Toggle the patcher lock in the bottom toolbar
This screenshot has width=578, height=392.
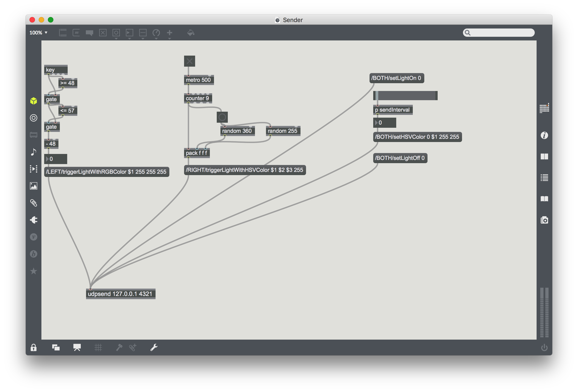pos(34,347)
